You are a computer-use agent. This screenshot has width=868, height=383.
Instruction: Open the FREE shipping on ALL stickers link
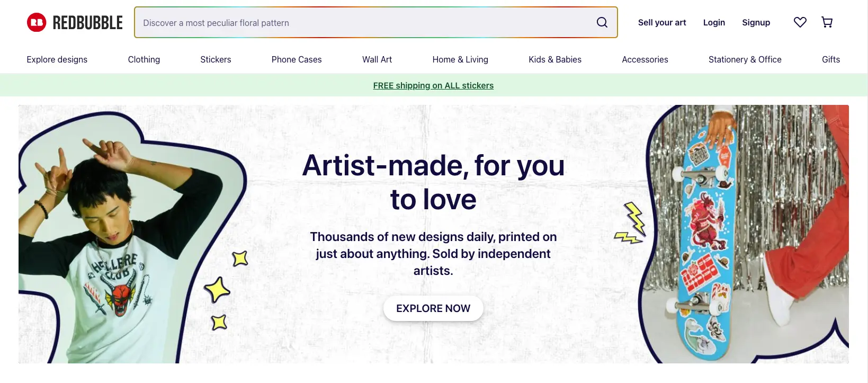(x=433, y=85)
